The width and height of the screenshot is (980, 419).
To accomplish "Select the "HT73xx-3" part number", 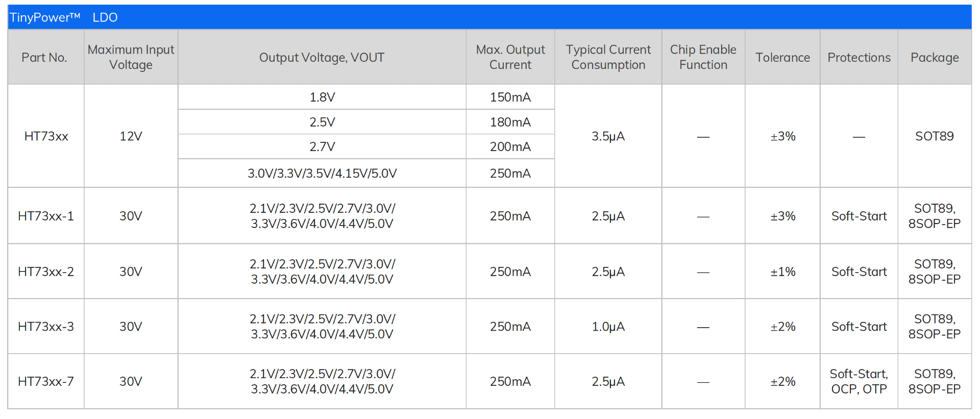I will [x=46, y=326].
